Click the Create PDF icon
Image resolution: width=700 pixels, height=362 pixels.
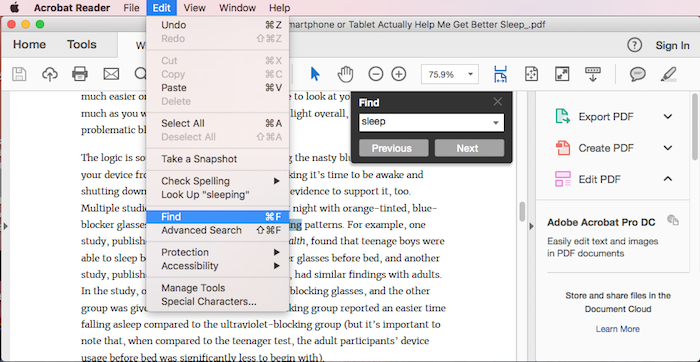click(x=562, y=148)
